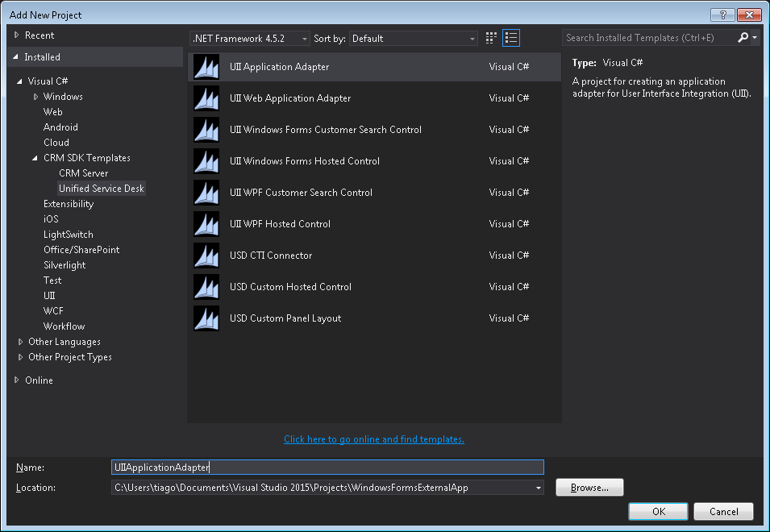Select CRM Server in the tree
The image size is (770, 532).
(x=83, y=173)
